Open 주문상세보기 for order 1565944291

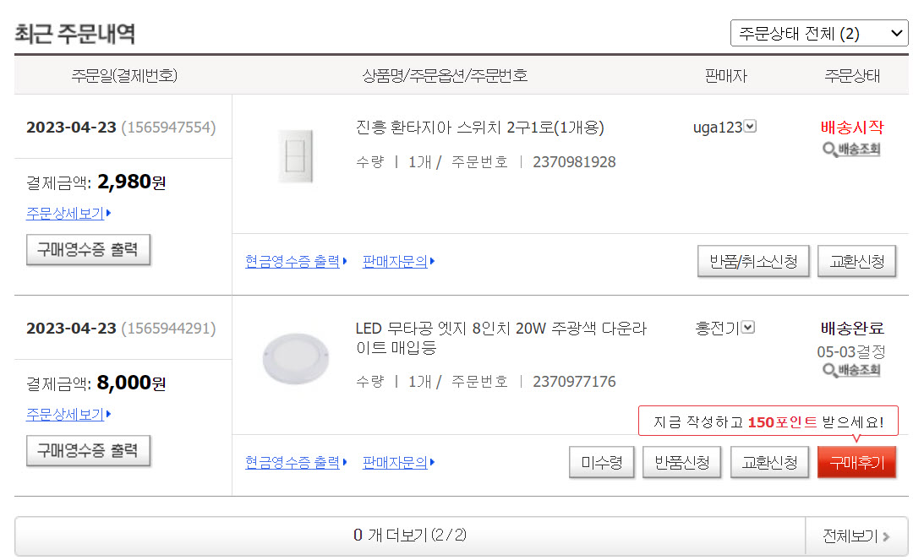(x=68, y=415)
